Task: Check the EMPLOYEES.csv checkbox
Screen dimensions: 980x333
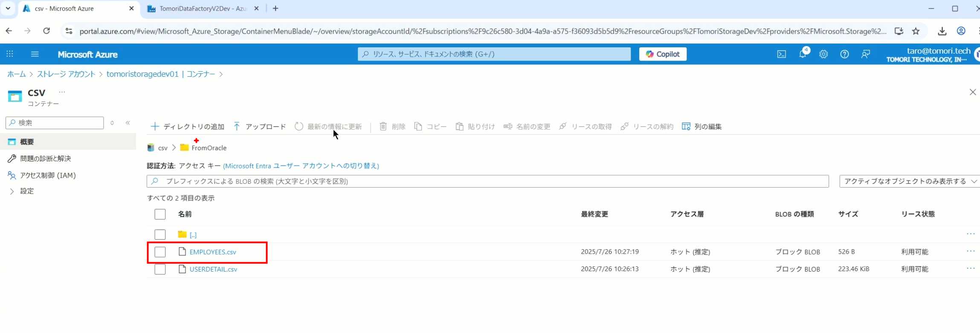Action: tap(160, 252)
